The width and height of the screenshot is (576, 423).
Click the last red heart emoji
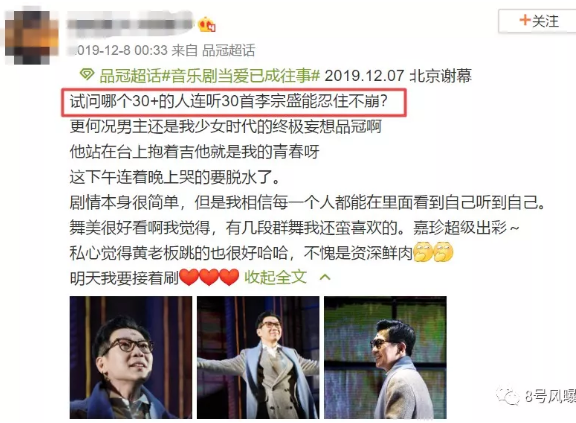pos(229,277)
